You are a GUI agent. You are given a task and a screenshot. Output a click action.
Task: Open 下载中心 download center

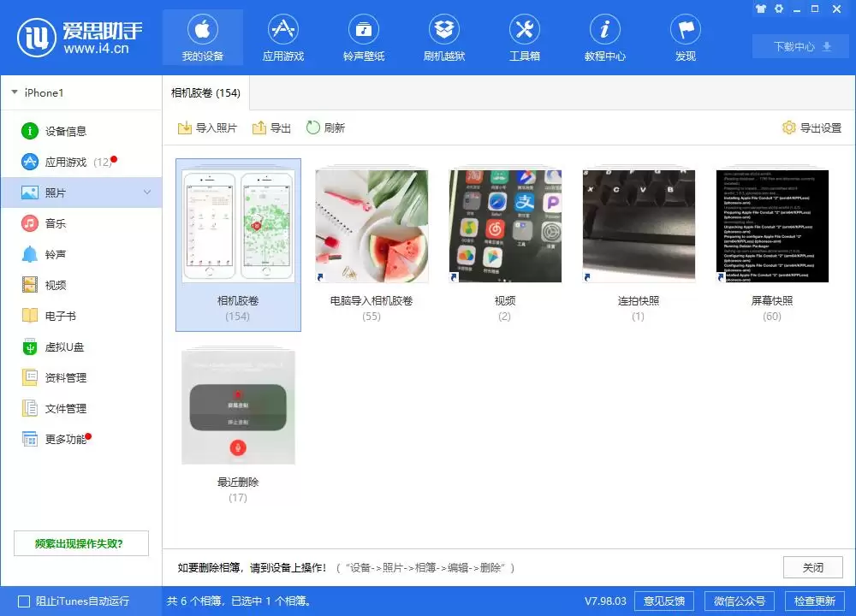point(801,47)
